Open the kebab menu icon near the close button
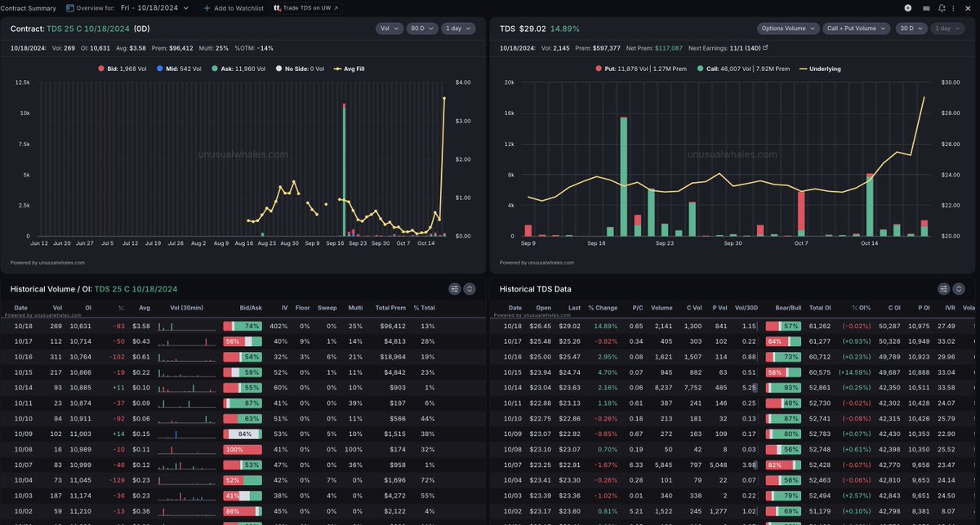Image resolution: width=980 pixels, height=525 pixels. [953, 7]
